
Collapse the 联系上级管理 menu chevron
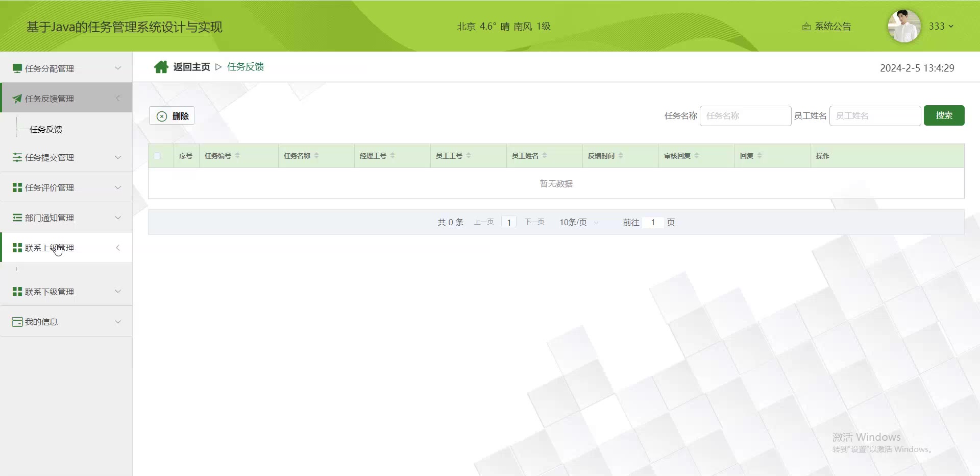click(x=118, y=248)
